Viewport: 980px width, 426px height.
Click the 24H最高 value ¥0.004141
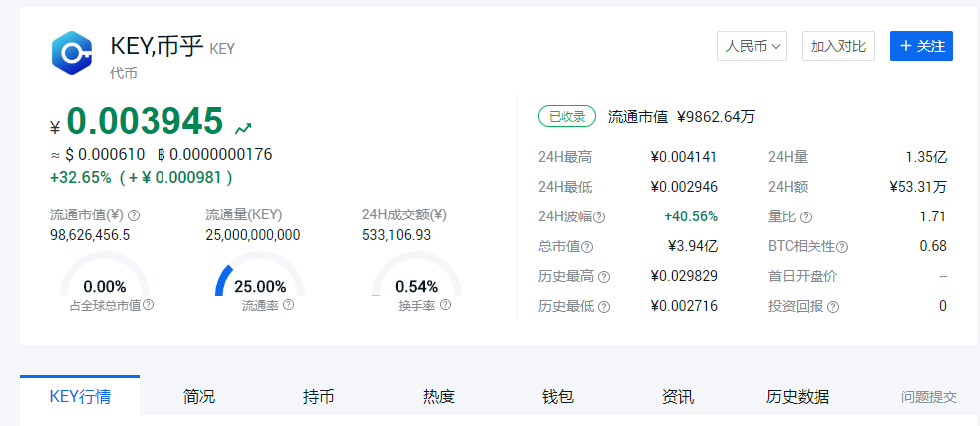pyautogui.click(x=684, y=157)
